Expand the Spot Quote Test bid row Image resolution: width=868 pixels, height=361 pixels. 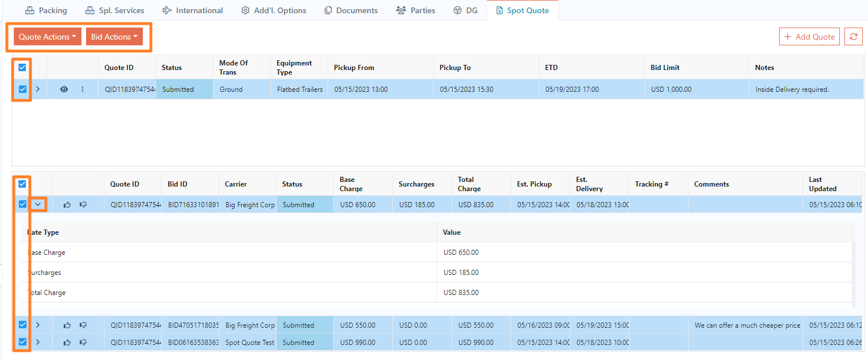click(x=38, y=343)
